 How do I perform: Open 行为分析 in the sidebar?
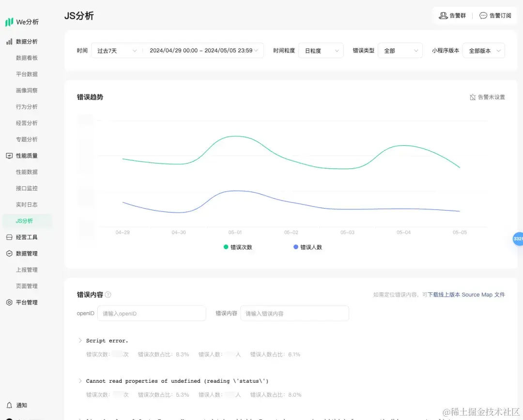27,107
